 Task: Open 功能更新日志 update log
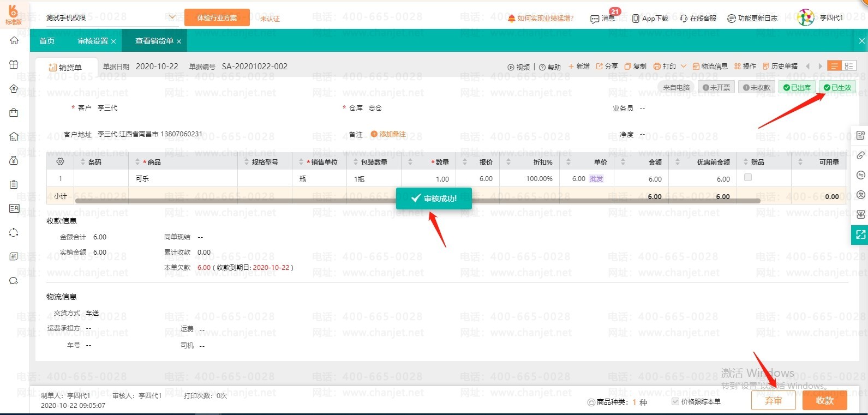click(752, 18)
